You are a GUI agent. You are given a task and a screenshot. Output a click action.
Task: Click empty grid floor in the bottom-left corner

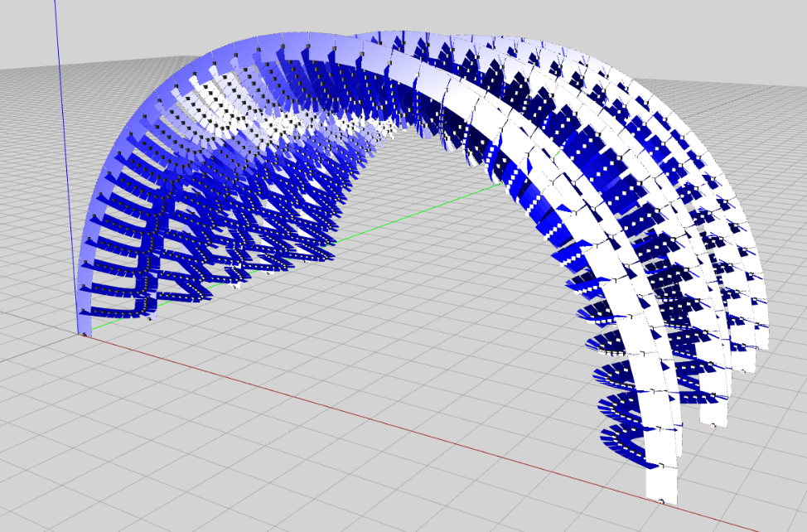click(66, 481)
